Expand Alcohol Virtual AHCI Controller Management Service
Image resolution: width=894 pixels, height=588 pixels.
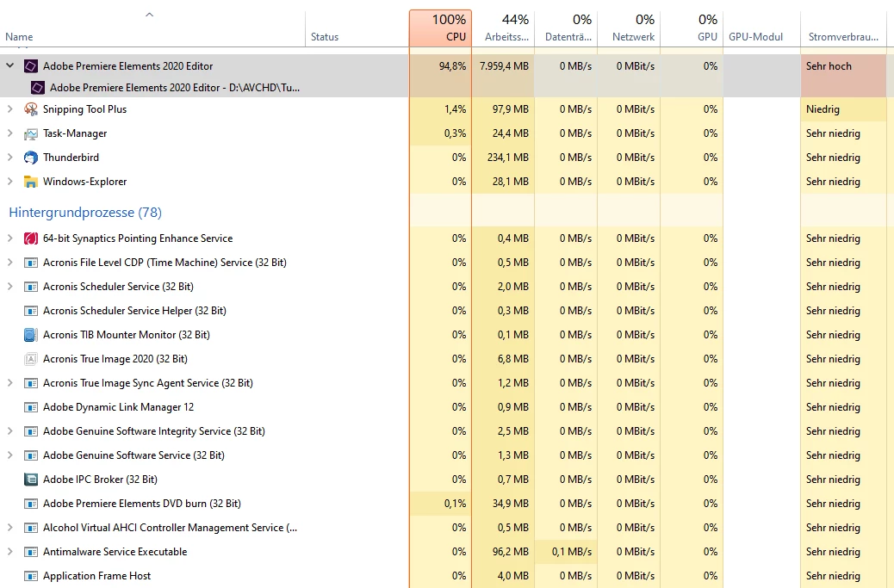point(9,528)
